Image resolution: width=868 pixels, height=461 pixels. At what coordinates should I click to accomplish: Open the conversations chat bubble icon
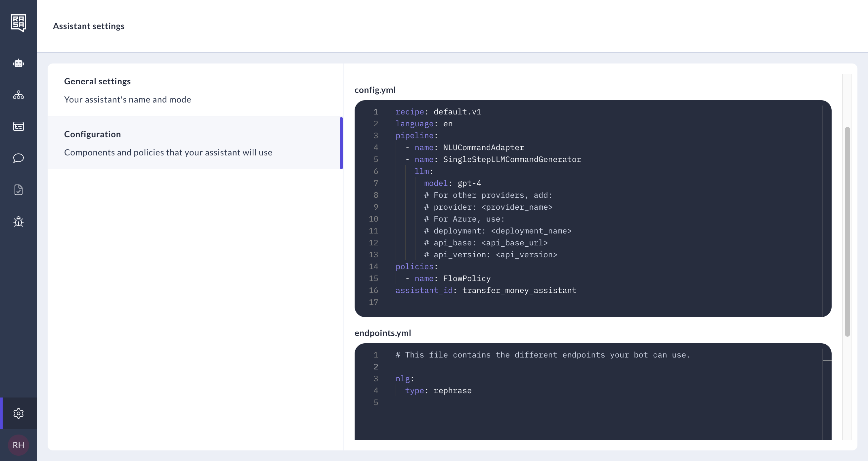(x=18, y=158)
